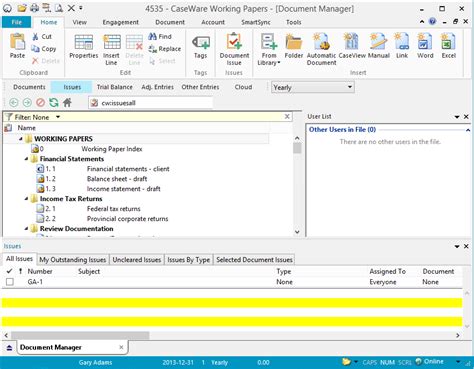The height and width of the screenshot is (369, 474).
Task: Go to the home page icon
Action: click(x=67, y=102)
